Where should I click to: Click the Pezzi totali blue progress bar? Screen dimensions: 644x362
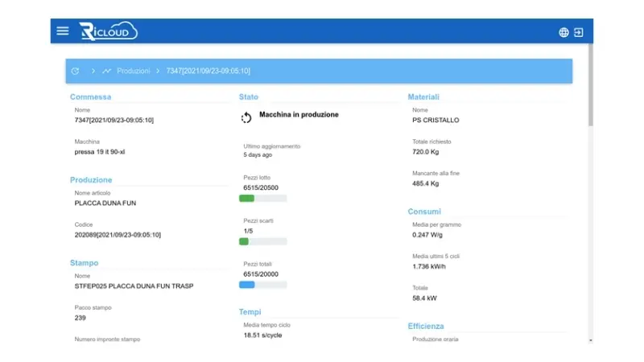pos(263,285)
